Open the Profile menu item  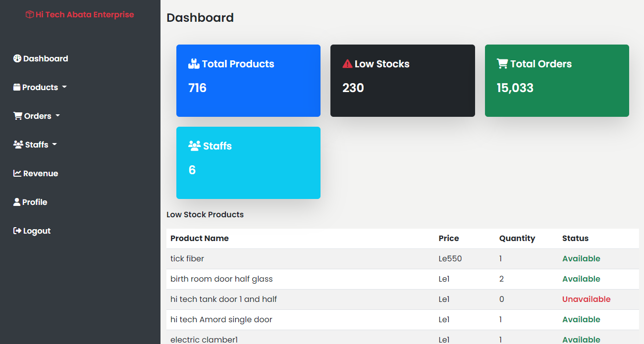coord(35,202)
